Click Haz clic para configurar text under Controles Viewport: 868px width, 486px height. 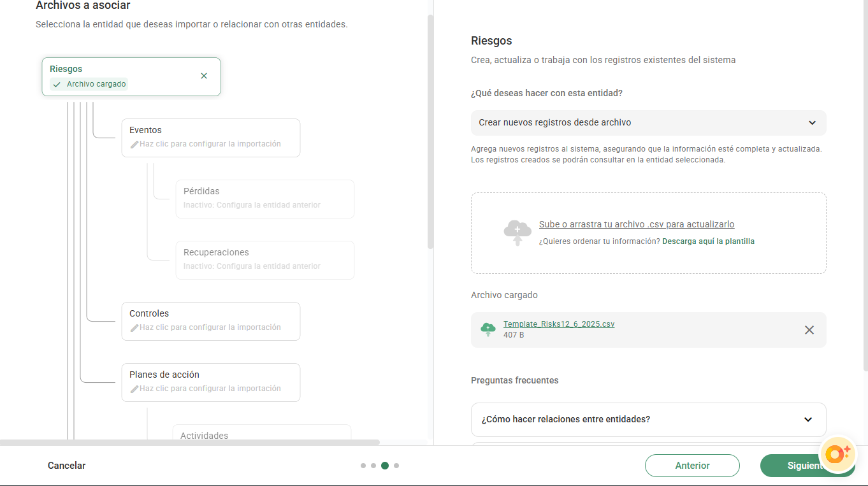coord(210,327)
